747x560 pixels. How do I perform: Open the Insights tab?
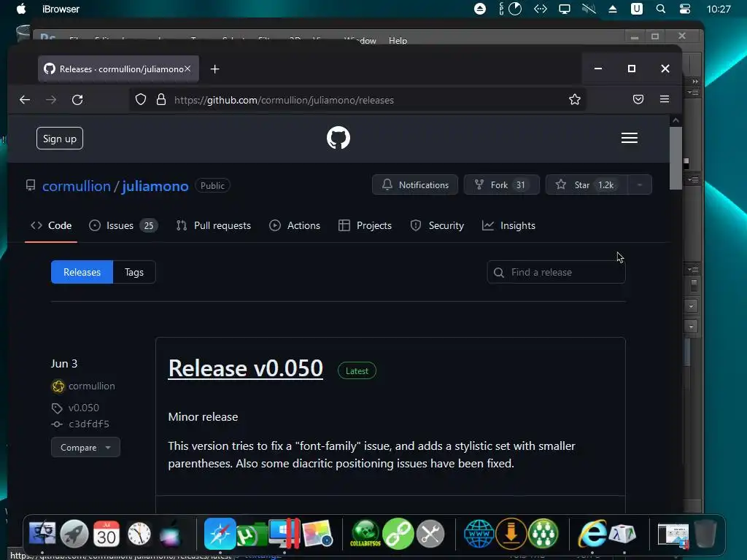tap(508, 225)
